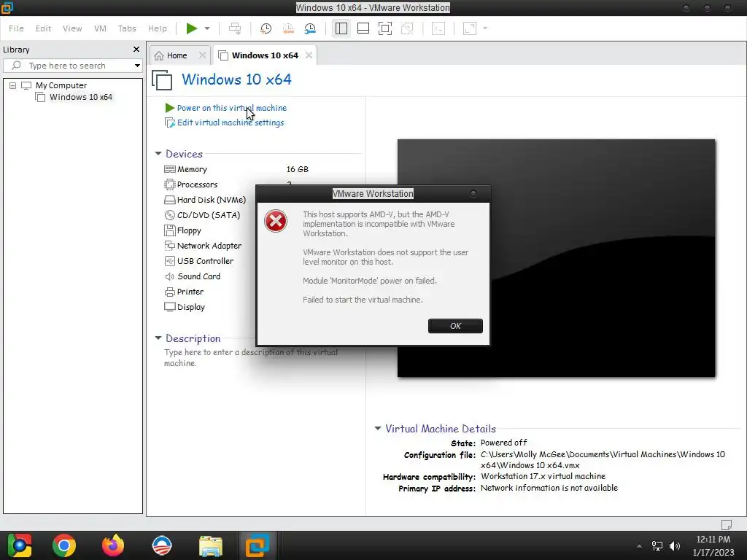Open Firefox from the taskbar
Screen dimensions: 747x560
113,545
